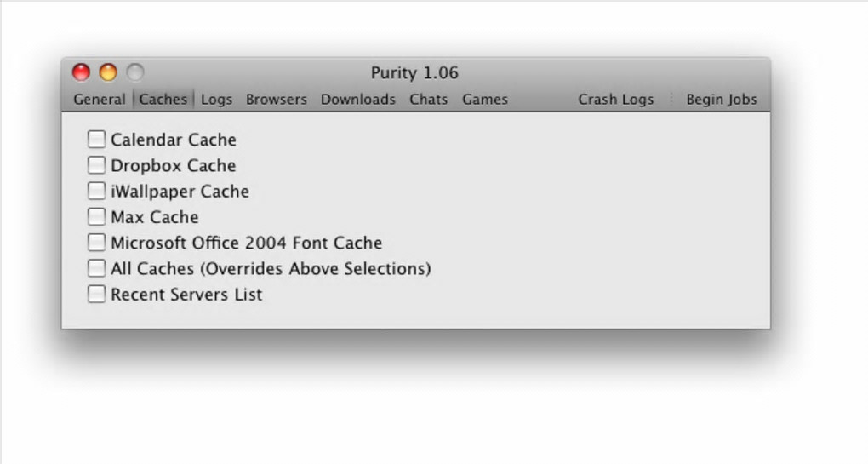This screenshot has height=464, width=868.
Task: Select the Max Cache checkbox
Action: [97, 216]
